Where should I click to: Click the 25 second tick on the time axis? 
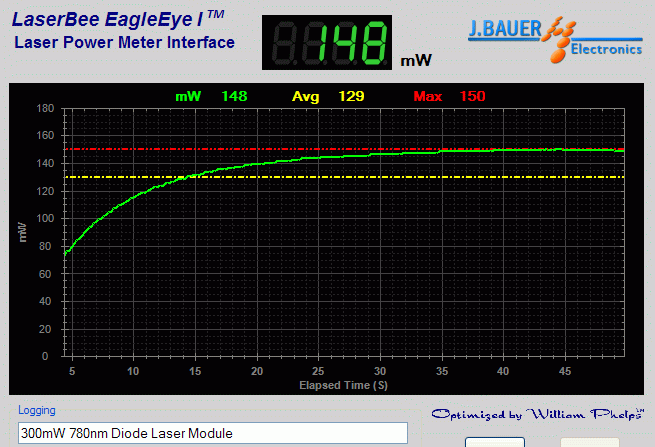click(318, 371)
